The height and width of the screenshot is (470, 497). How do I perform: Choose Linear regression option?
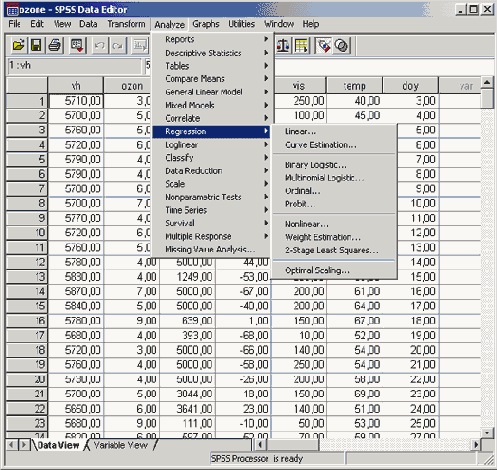pos(334,132)
